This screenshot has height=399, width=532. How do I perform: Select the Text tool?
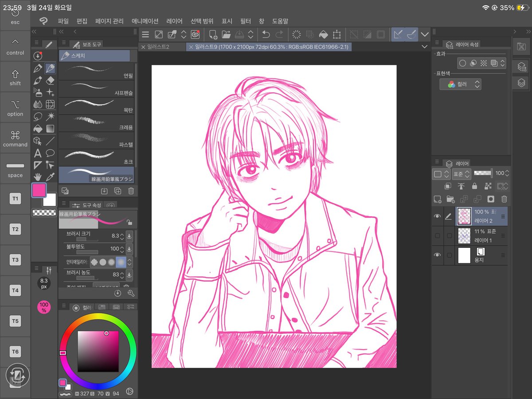(38, 153)
